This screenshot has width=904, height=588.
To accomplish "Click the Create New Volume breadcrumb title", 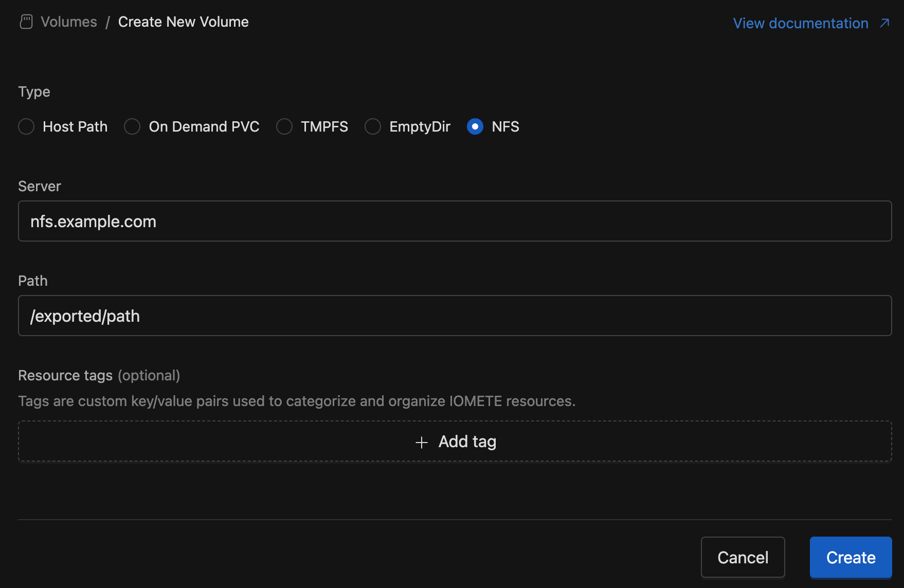I will point(183,22).
